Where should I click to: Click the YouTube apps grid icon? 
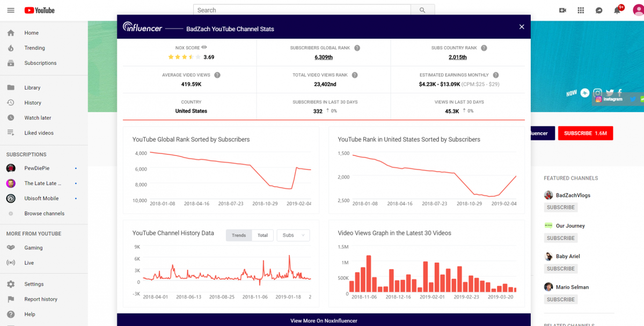[x=581, y=10]
